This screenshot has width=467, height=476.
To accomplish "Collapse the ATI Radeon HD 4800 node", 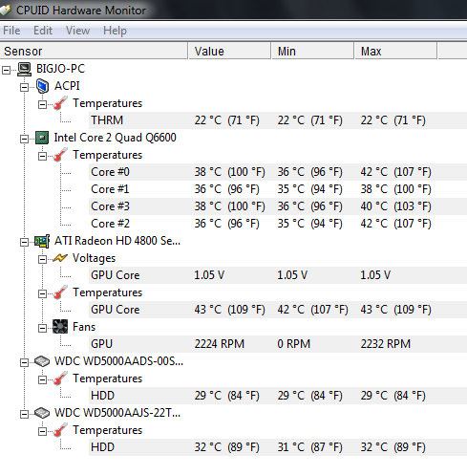I will pyautogui.click(x=24, y=242).
